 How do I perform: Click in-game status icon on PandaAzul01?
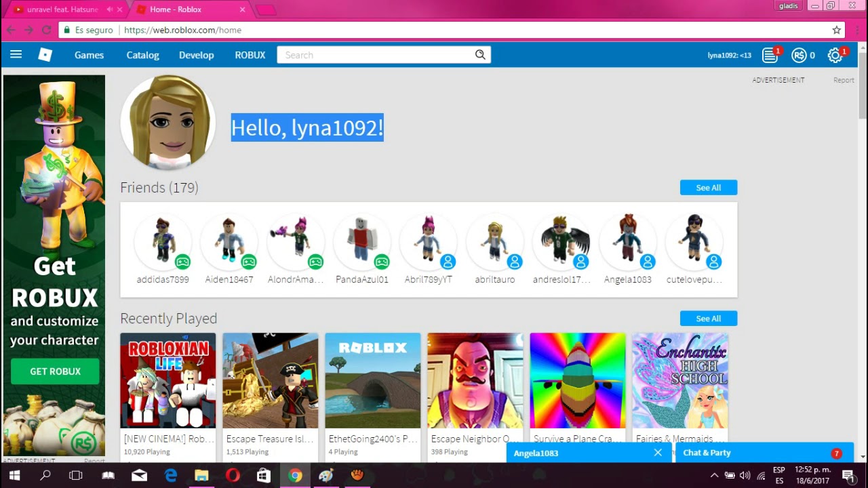(x=382, y=262)
